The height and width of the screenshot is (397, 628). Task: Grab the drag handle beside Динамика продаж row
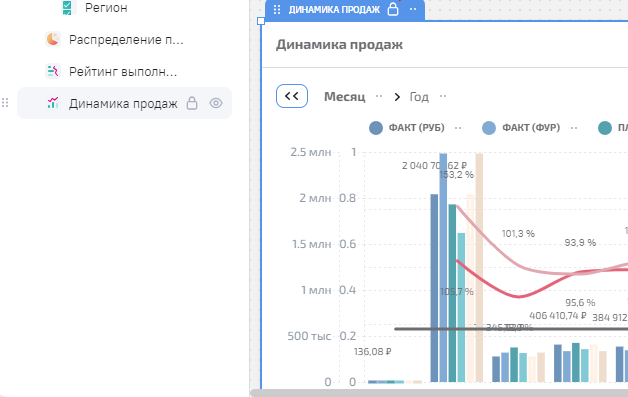[5, 103]
